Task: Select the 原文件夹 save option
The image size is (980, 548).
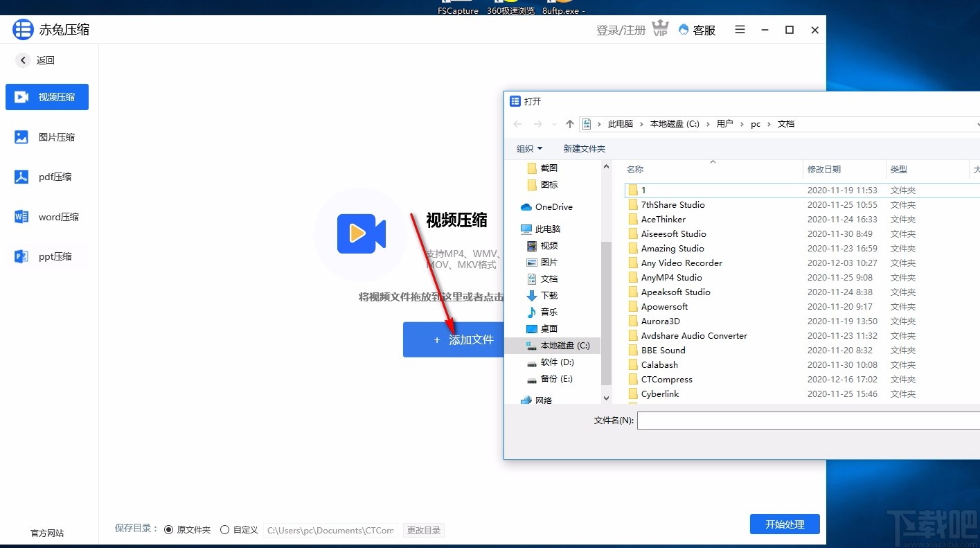Action: (169, 529)
